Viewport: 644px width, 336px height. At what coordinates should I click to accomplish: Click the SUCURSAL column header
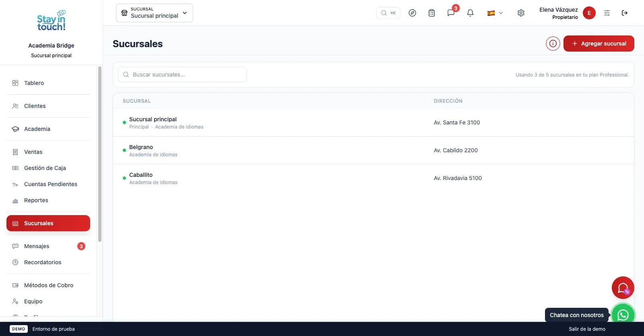(137, 101)
